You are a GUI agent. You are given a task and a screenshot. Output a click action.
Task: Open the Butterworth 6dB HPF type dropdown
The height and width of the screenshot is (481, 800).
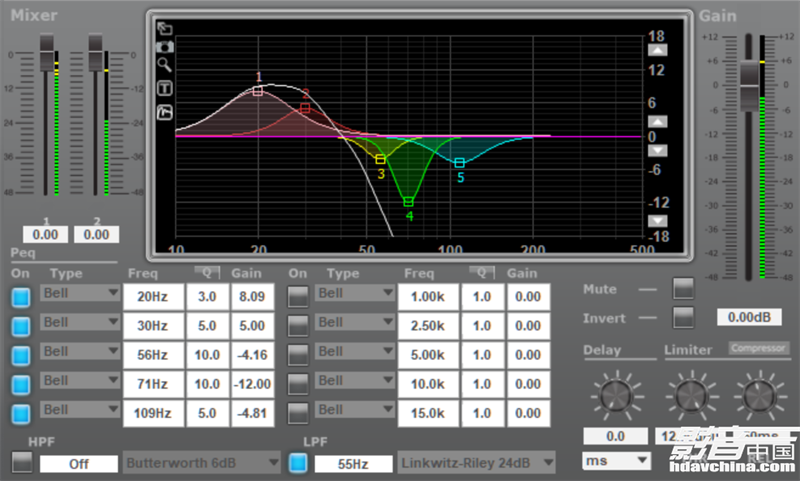[x=202, y=463]
